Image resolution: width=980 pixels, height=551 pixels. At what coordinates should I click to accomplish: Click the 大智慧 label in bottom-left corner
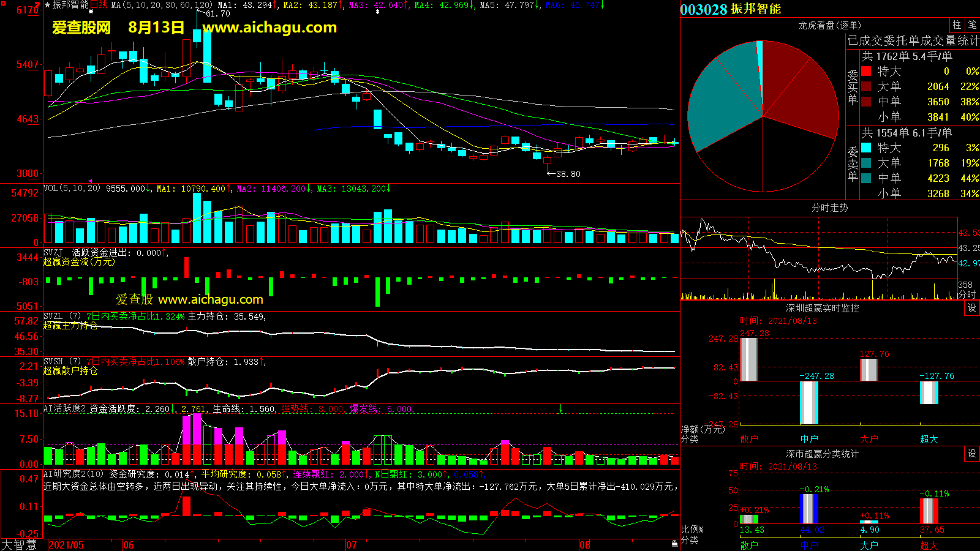(x=19, y=545)
